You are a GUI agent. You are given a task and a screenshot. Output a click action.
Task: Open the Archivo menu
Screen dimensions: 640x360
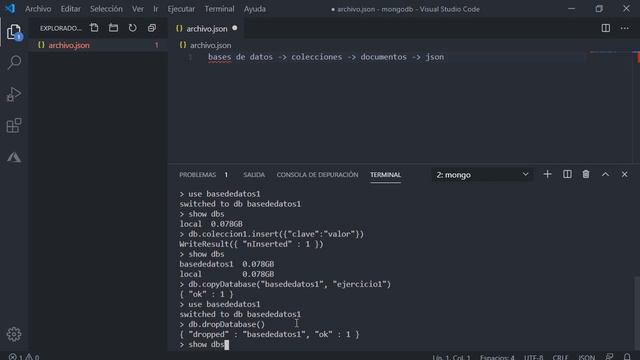pyautogui.click(x=38, y=9)
